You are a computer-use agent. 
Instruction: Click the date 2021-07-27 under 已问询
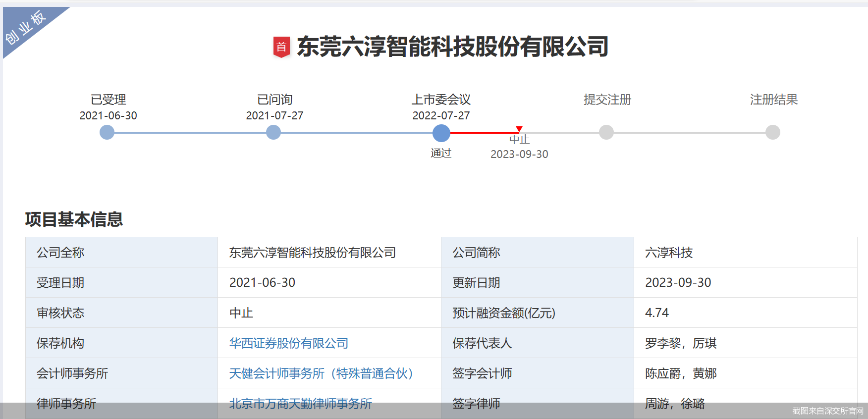click(x=275, y=115)
